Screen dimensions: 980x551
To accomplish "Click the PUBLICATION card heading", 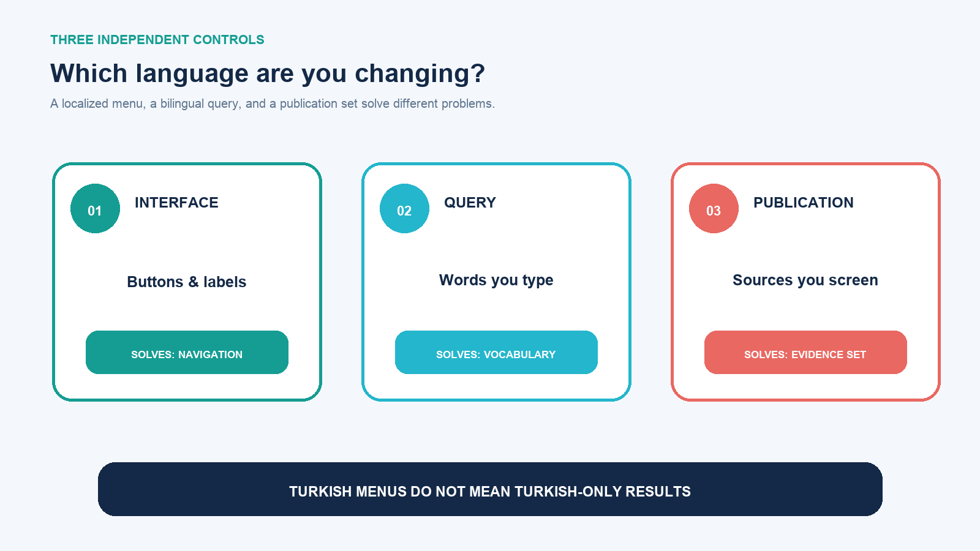I will pyautogui.click(x=803, y=203).
